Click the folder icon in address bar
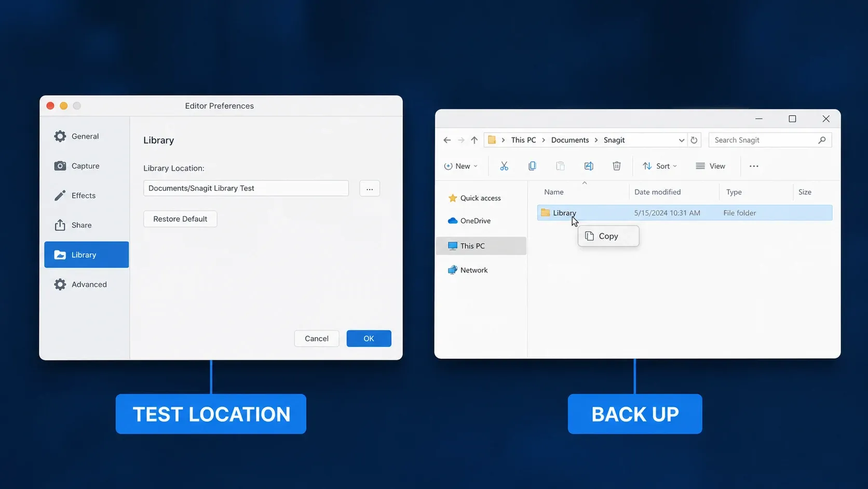This screenshot has width=868, height=489. (x=492, y=140)
